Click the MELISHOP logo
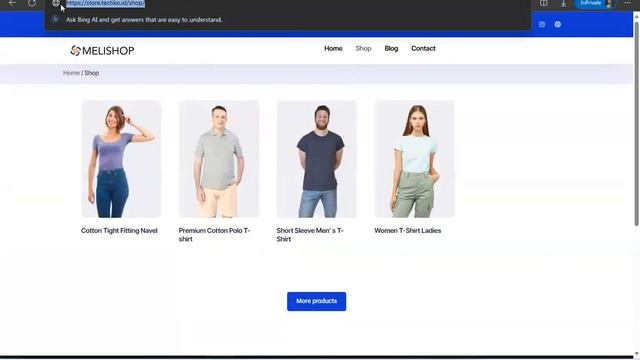 102,51
